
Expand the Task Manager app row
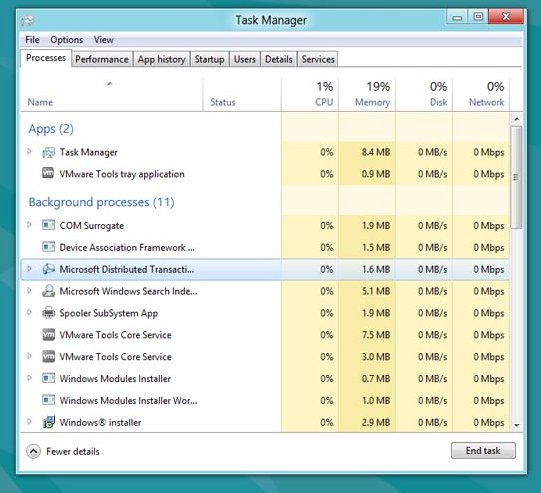coord(29,151)
